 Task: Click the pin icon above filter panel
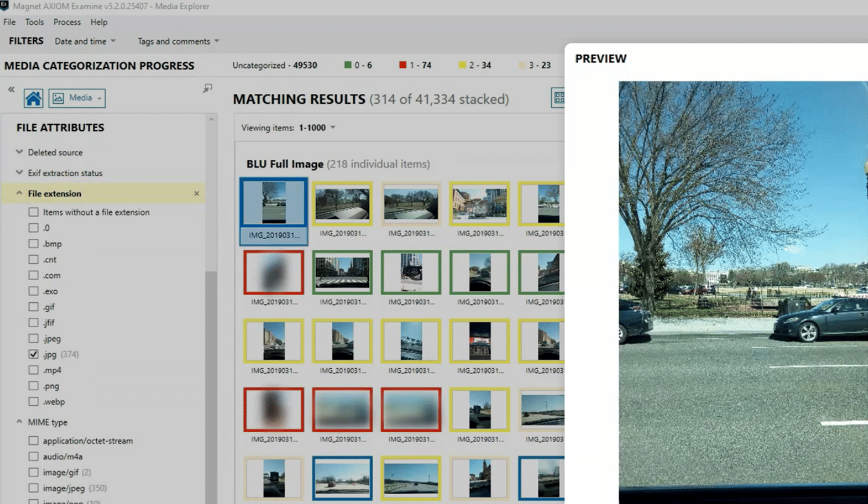pyautogui.click(x=207, y=88)
